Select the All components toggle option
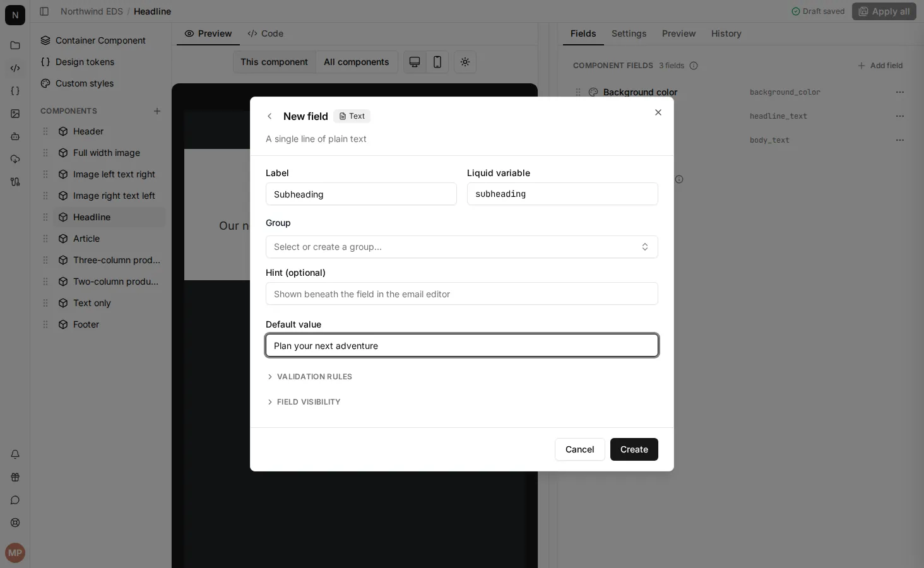 point(357,62)
